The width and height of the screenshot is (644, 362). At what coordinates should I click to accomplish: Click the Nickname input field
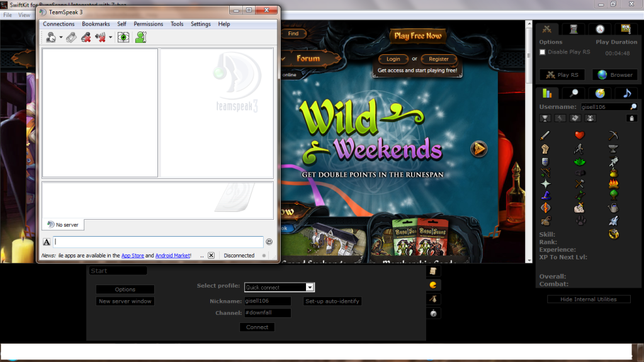coord(267,301)
